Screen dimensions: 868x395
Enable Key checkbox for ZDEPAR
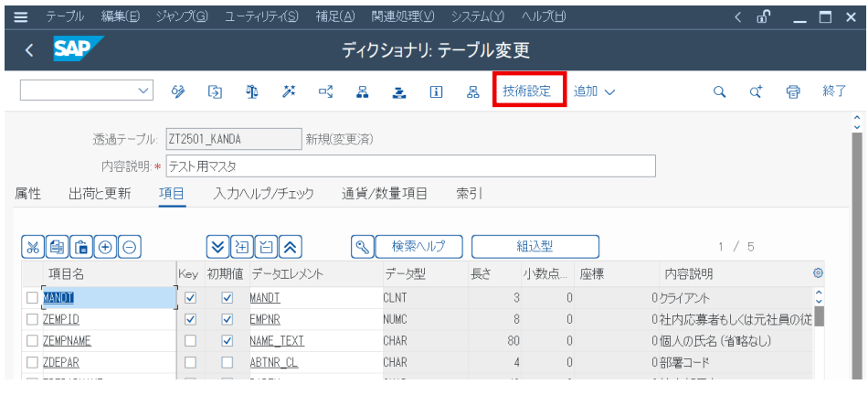pos(190,362)
